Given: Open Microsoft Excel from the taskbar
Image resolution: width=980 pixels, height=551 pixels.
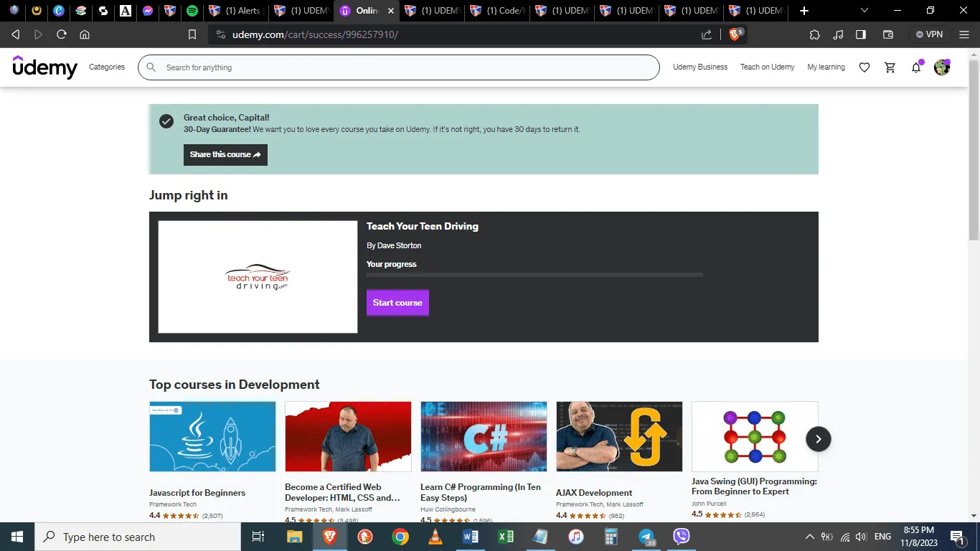Looking at the screenshot, I should 506,537.
